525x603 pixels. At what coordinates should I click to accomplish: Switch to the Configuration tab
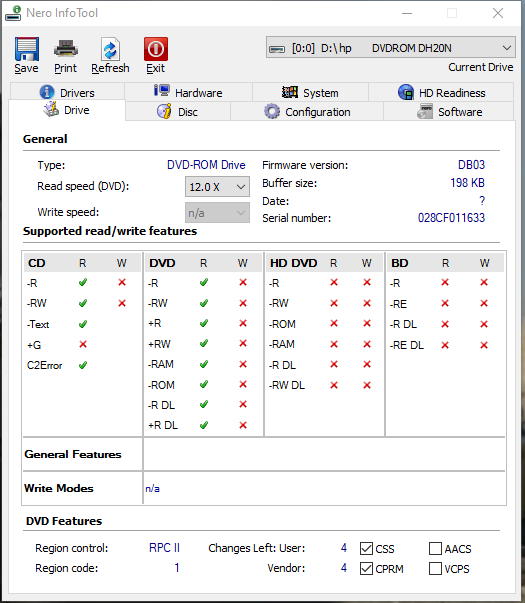point(307,112)
